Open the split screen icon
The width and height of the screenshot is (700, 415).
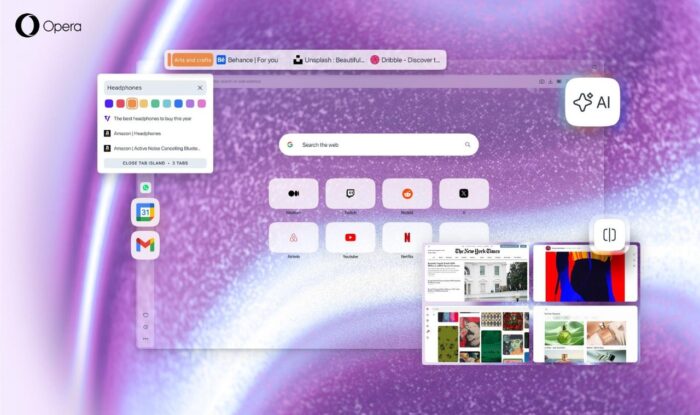tap(609, 235)
